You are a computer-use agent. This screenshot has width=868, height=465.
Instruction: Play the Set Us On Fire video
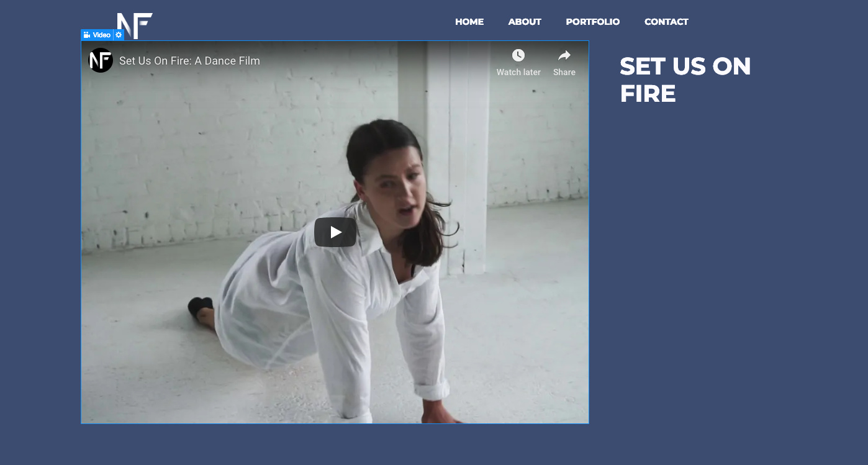click(x=335, y=232)
